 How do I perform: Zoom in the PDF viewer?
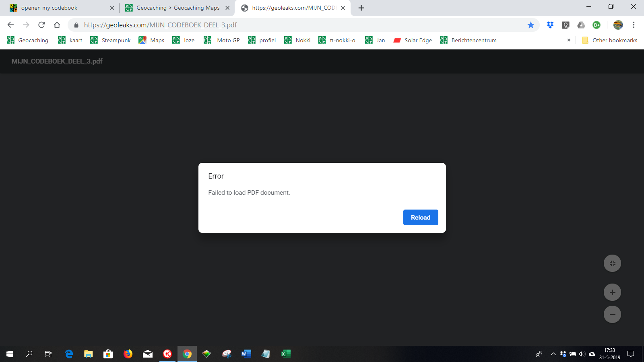[x=612, y=292]
